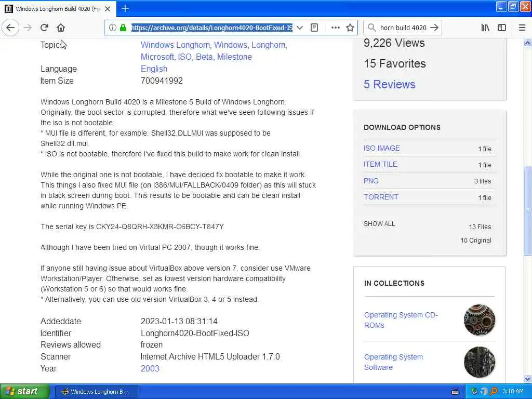The image size is (532, 399).
Task: Click the 13 Files count text
Action: 480,227
